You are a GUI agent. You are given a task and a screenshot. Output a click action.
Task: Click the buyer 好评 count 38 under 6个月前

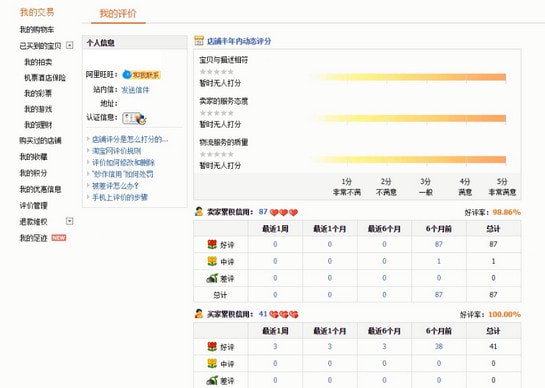[x=439, y=346]
